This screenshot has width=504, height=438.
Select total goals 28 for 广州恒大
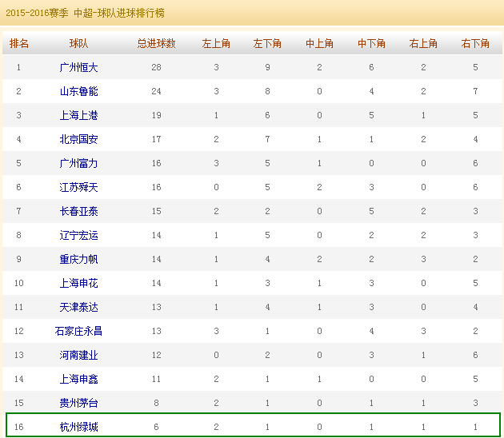point(156,67)
